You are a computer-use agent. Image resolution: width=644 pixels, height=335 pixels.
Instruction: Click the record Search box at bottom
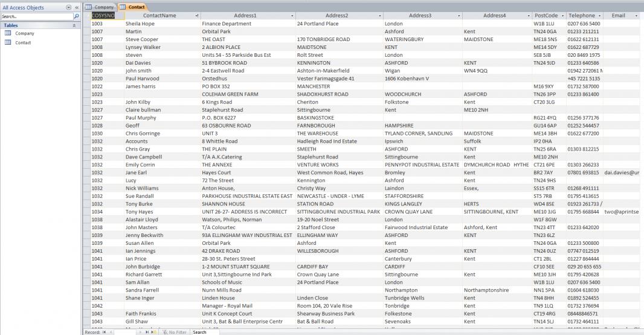point(205,332)
